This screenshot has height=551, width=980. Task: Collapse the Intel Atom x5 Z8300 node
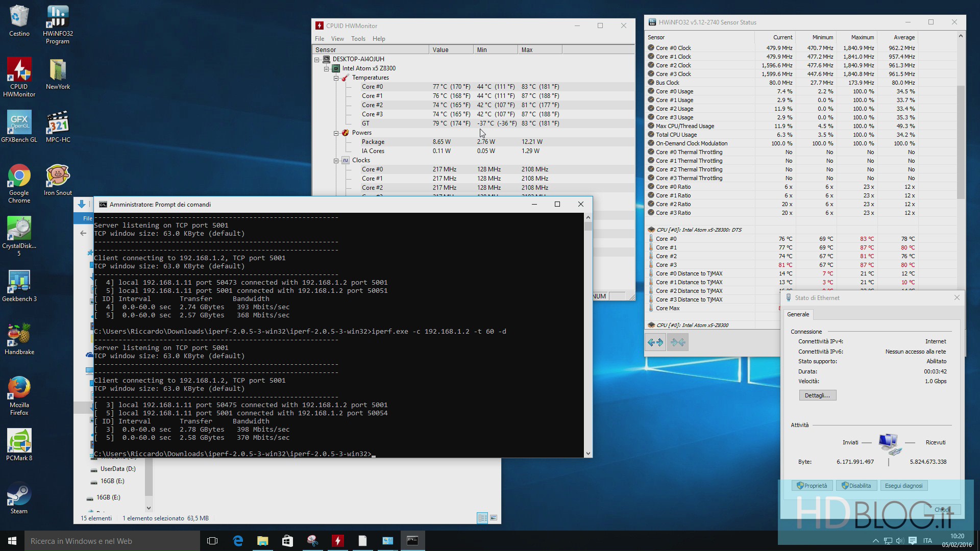tap(327, 69)
